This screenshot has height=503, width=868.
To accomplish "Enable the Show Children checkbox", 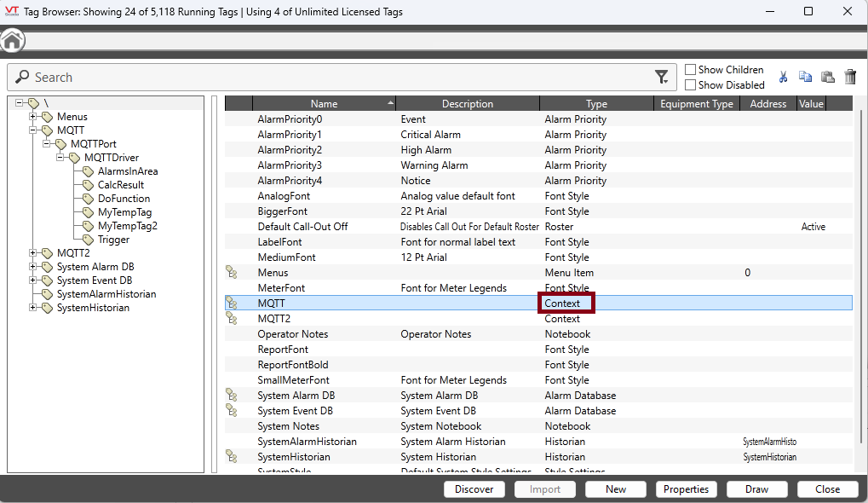I will tap(691, 70).
